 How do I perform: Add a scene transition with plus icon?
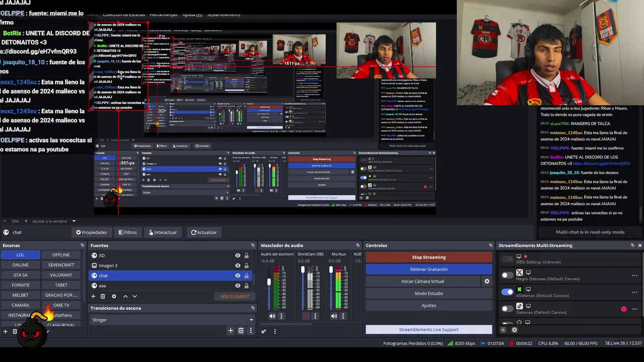230,330
